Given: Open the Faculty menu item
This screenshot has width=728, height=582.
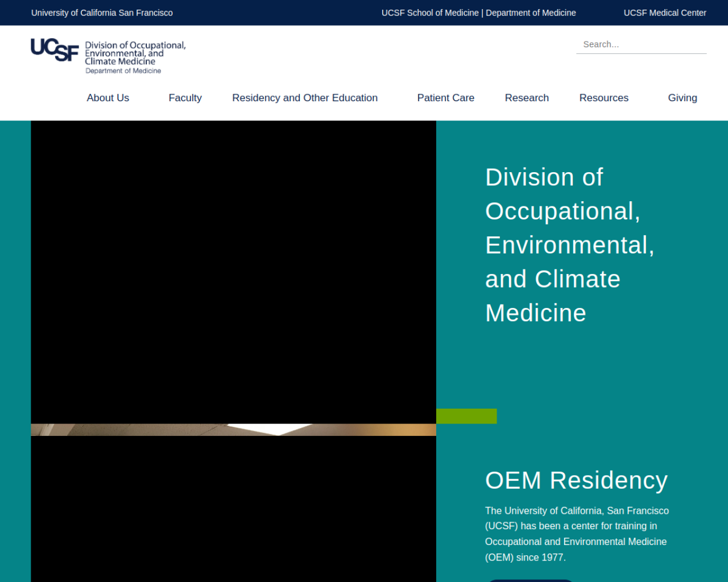Looking at the screenshot, I should click(185, 98).
